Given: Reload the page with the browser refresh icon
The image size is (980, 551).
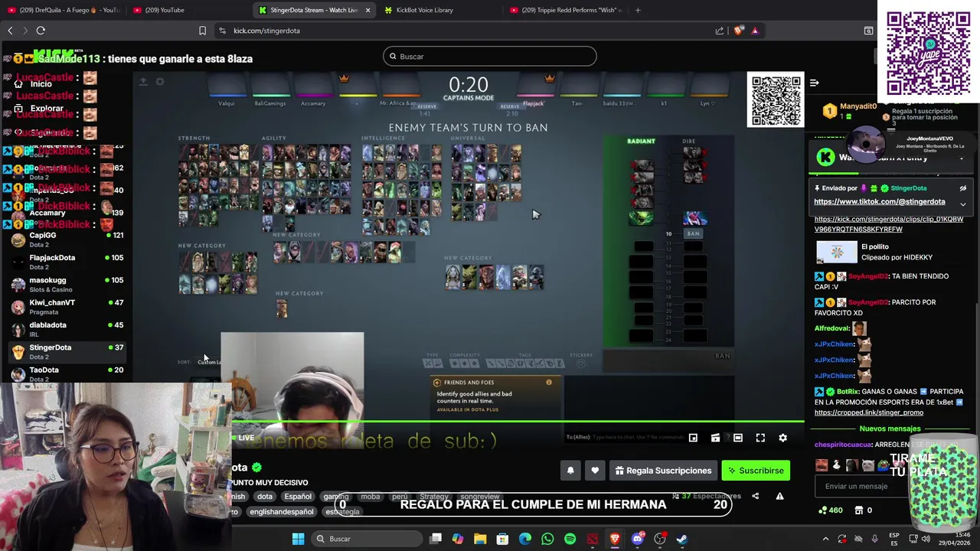Looking at the screenshot, I should (x=41, y=31).
